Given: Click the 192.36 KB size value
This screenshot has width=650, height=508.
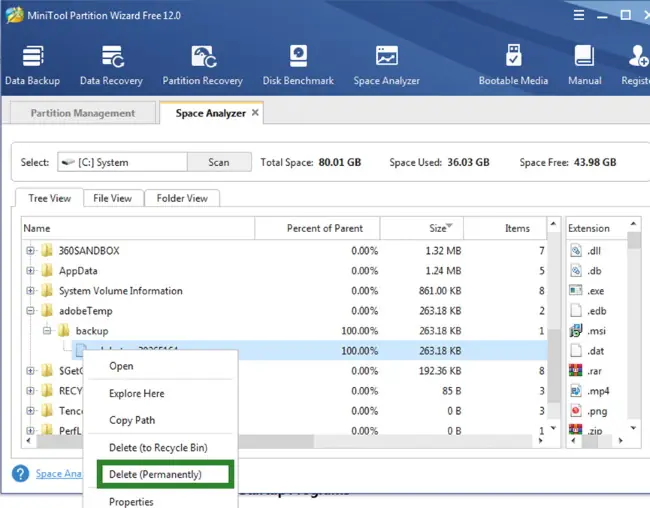Looking at the screenshot, I should coord(440,371).
